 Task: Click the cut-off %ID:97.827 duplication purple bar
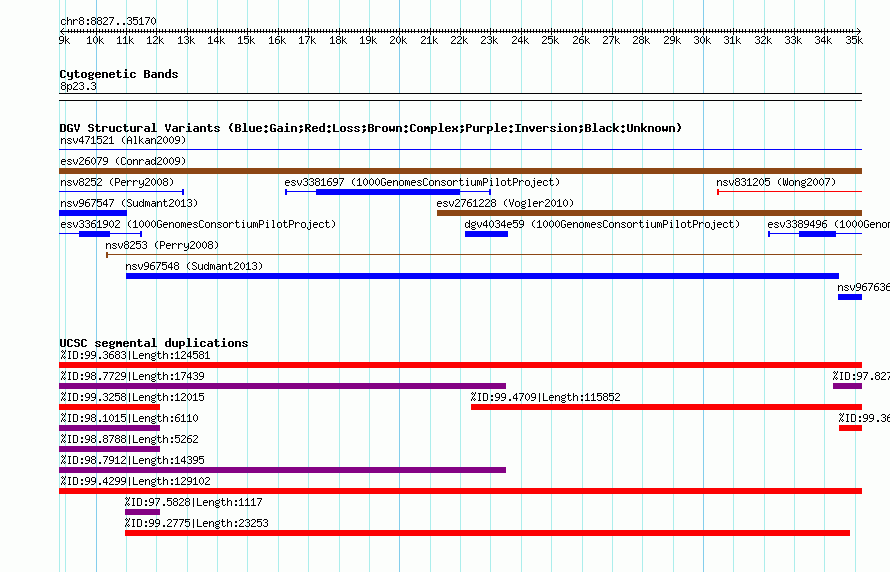pyautogui.click(x=847, y=386)
